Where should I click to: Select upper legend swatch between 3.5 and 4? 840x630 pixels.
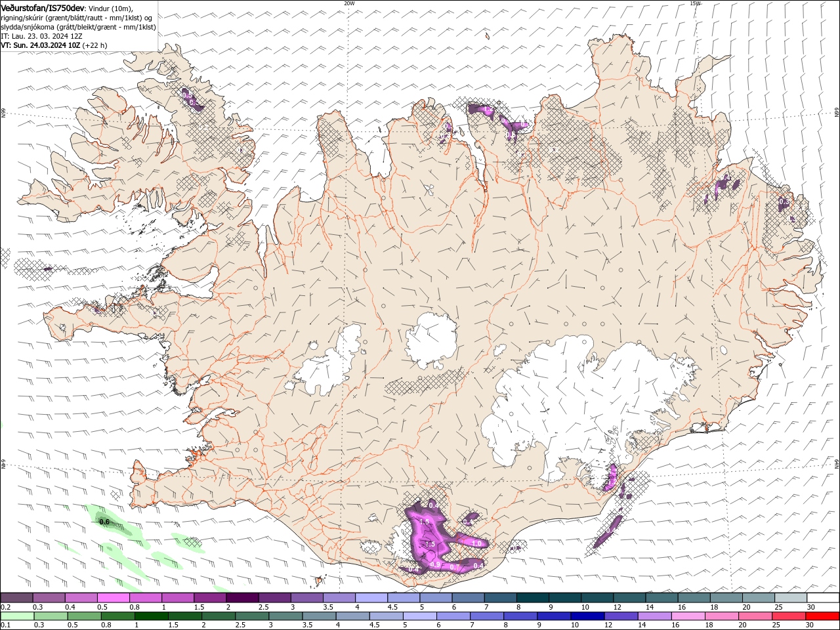point(339,598)
